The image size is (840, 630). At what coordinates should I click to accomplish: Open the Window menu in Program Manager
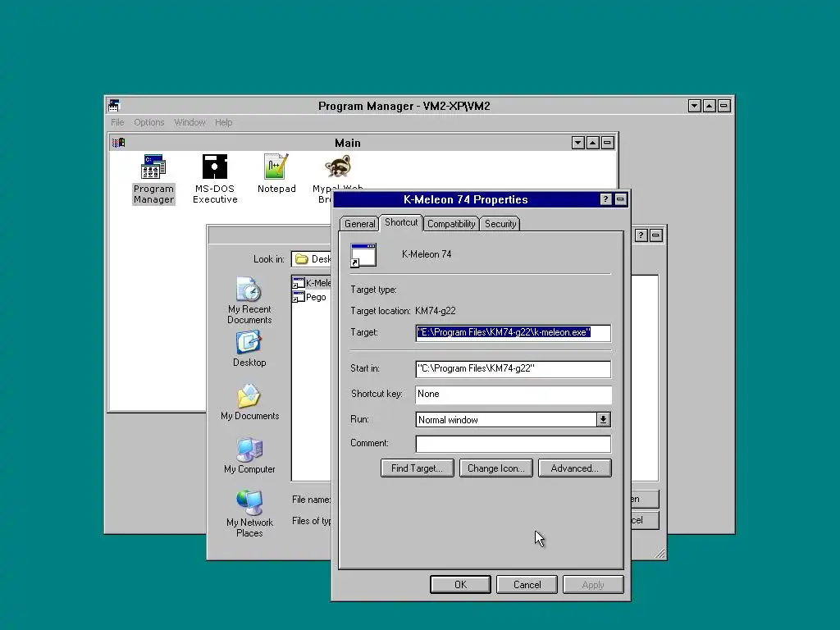(x=189, y=122)
